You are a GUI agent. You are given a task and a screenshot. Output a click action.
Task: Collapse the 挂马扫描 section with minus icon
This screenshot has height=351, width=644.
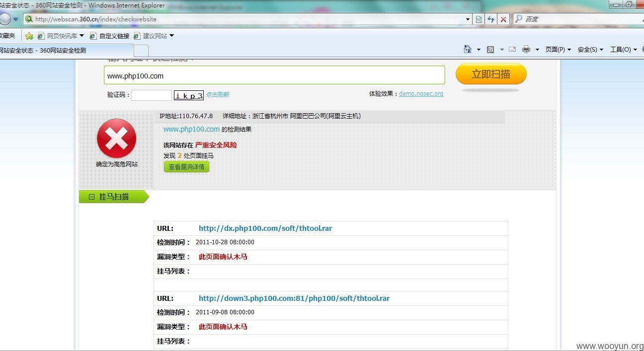click(91, 197)
